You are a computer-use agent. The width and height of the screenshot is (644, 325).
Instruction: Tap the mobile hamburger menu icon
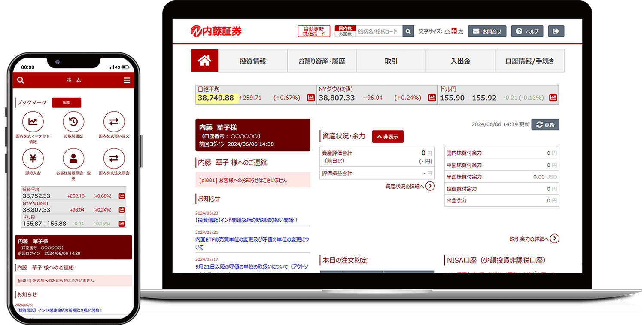coord(127,80)
